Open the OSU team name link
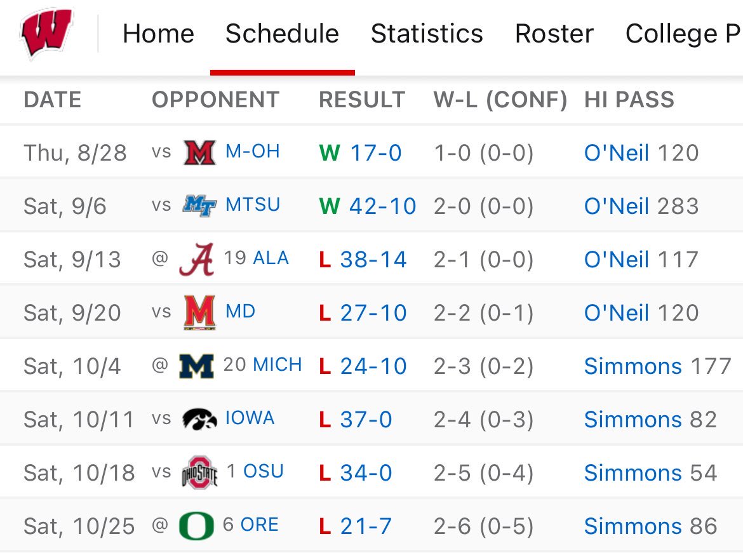 264,472
